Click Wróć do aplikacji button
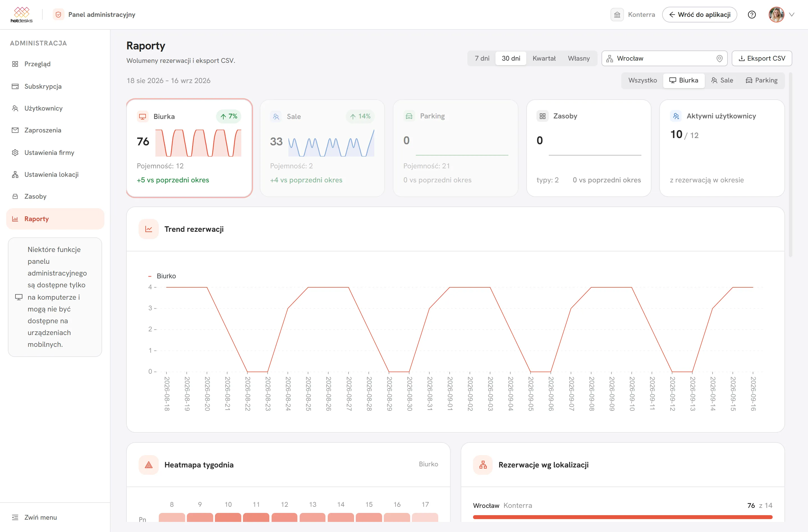 pyautogui.click(x=699, y=15)
